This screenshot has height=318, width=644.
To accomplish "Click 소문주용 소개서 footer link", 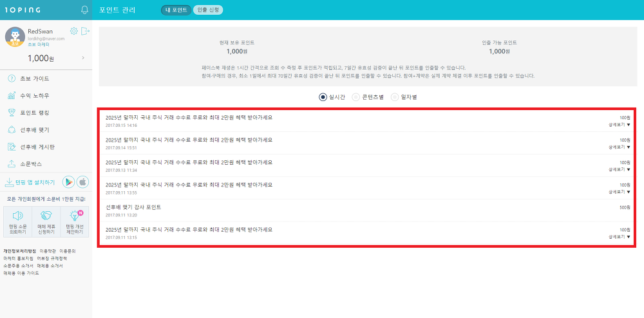I will [x=18, y=266].
